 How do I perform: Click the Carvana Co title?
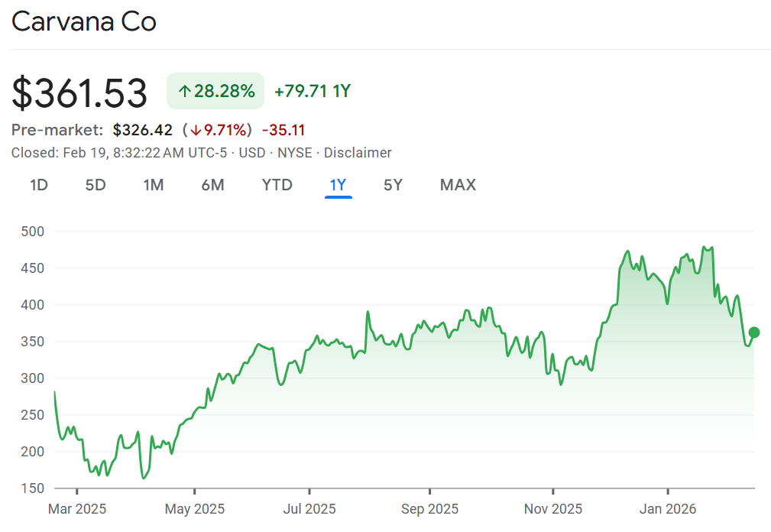(x=84, y=21)
